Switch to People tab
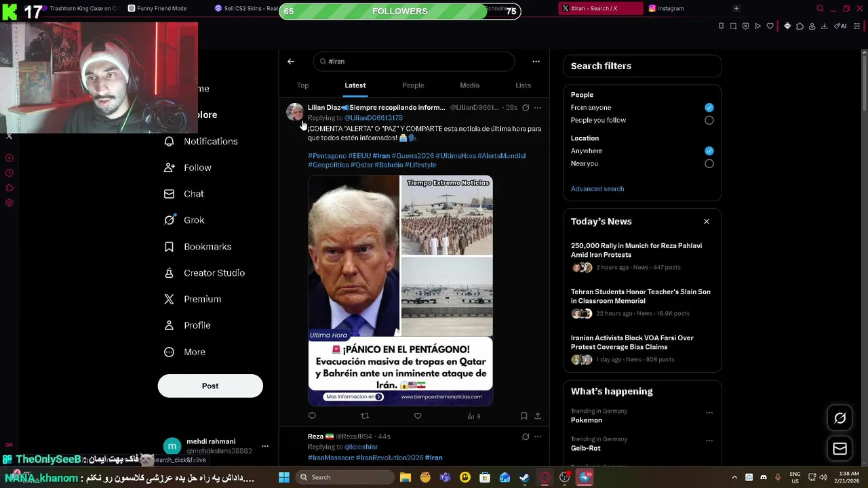868x488 pixels. (413, 85)
